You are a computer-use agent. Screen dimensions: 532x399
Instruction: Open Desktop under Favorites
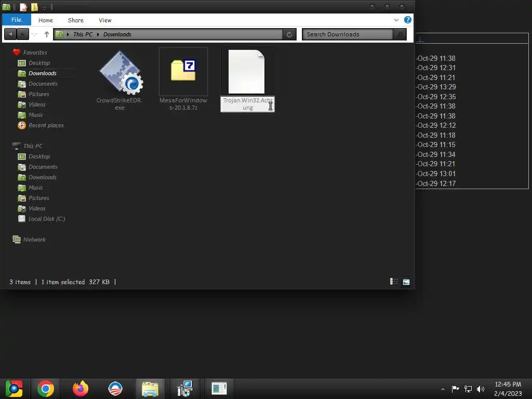tap(39, 63)
